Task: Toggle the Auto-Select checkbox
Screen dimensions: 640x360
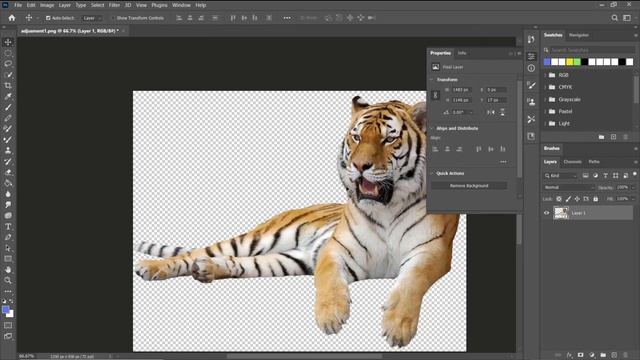Action: tap(48, 18)
